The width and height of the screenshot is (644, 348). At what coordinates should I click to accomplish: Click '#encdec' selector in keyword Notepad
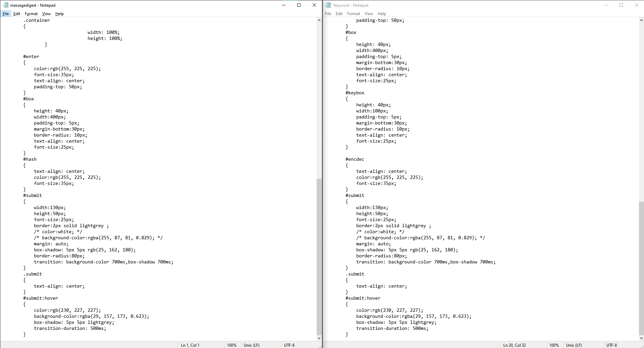point(355,159)
